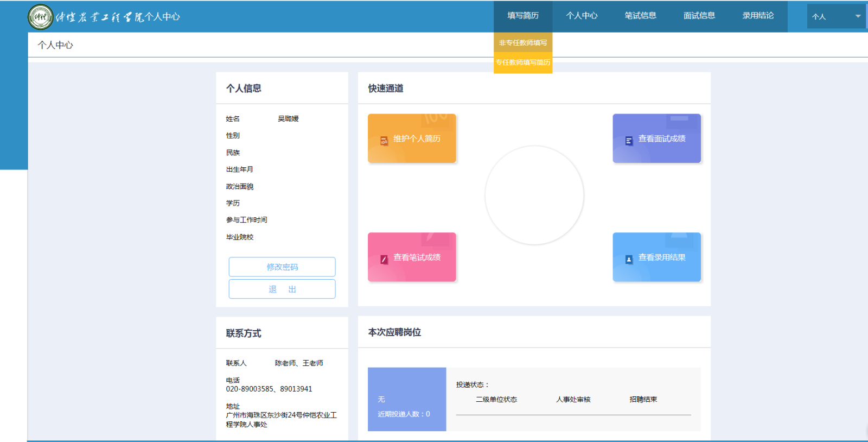Open the 笔试信息 nav tab
The image size is (868, 442).
point(640,16)
